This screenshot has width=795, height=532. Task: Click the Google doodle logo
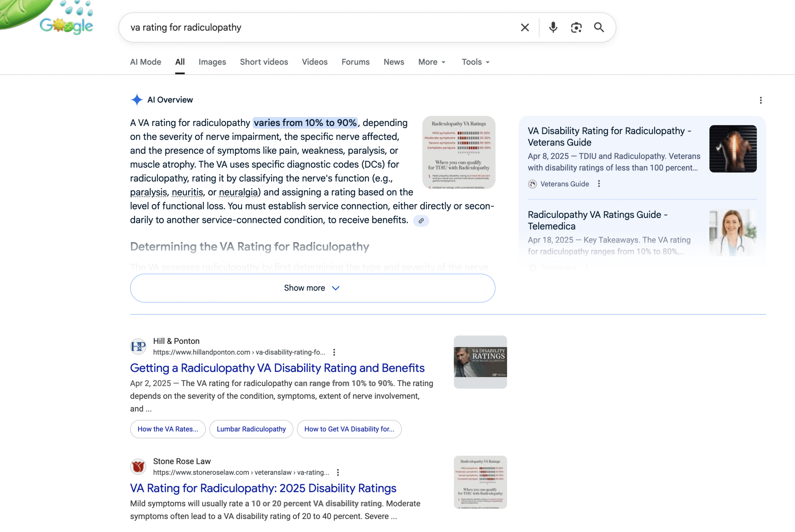(x=66, y=25)
